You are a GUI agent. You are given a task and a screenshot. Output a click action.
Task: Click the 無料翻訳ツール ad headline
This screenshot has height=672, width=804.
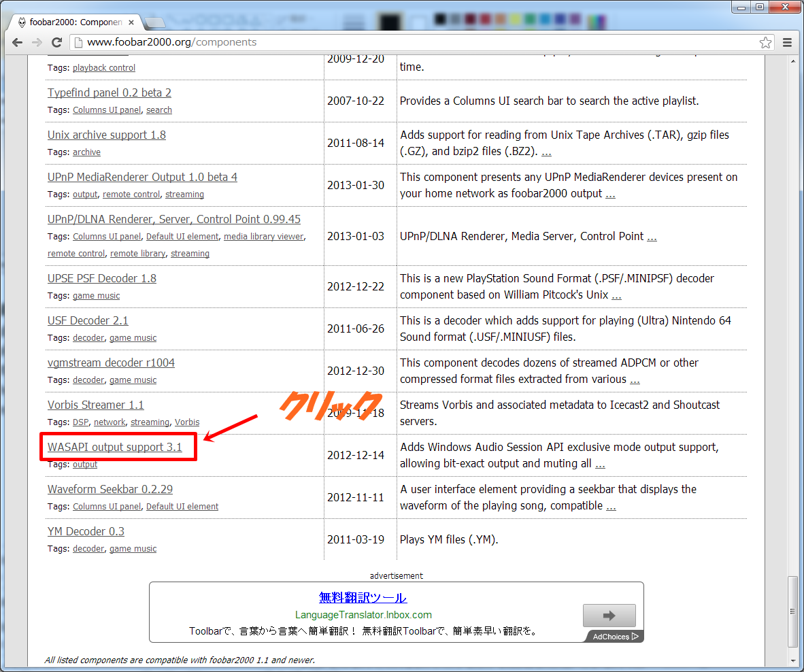[x=363, y=598]
